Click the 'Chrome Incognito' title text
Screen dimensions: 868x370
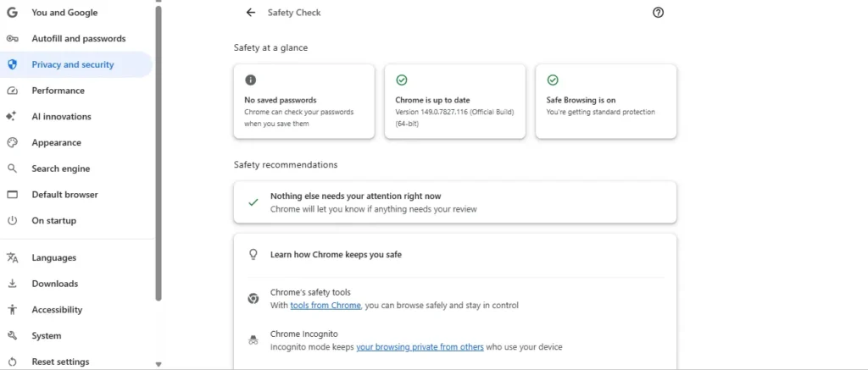pos(304,334)
